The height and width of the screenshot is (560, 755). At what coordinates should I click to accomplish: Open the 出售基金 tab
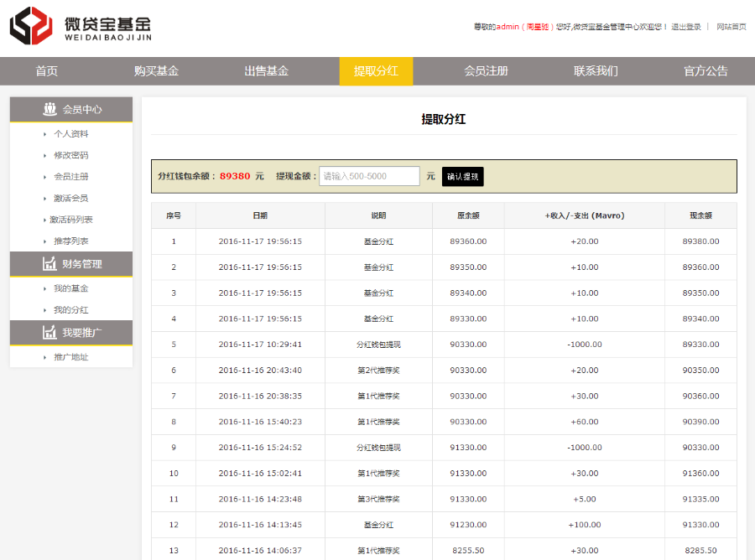[x=267, y=71]
